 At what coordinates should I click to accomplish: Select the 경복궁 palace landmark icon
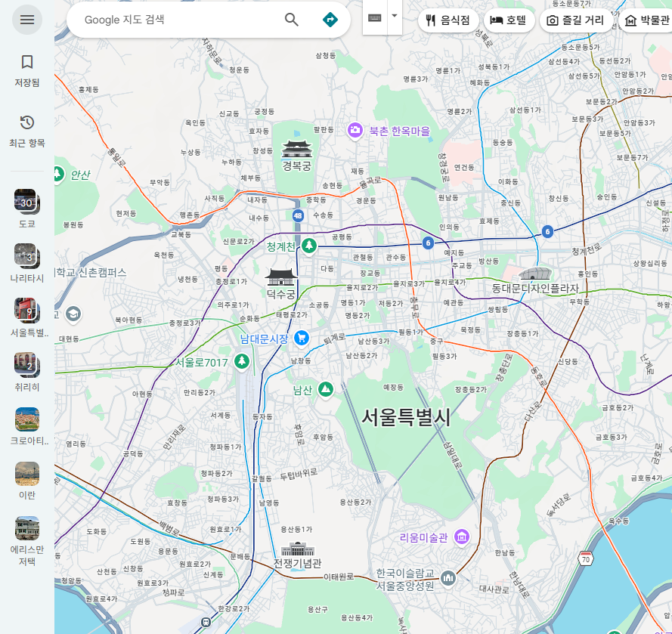coord(296,148)
